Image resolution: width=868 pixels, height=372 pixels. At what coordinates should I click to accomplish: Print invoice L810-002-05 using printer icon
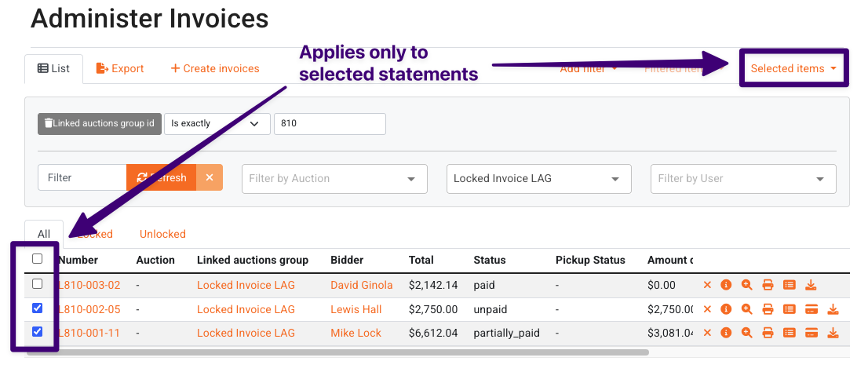[768, 309]
